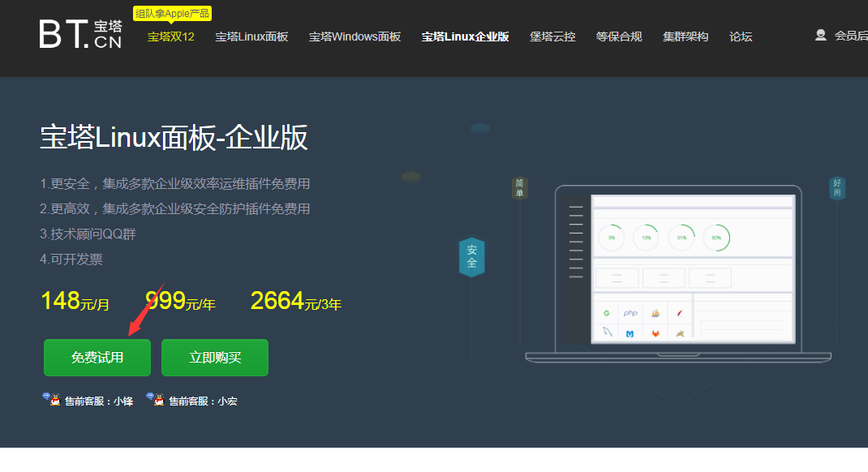This screenshot has width=868, height=472.
Task: Open the 会员后台 member link
Action: pyautogui.click(x=851, y=36)
